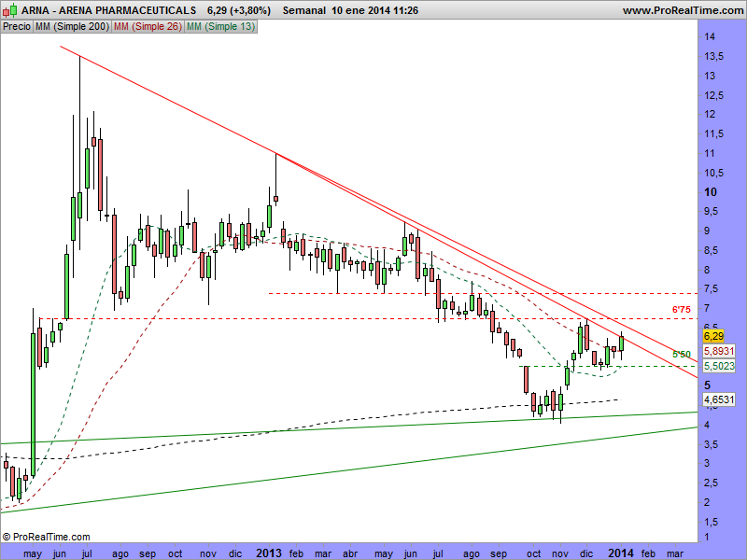Click the 13,5 price axis label
This screenshot has width=747, height=560.
click(x=713, y=56)
